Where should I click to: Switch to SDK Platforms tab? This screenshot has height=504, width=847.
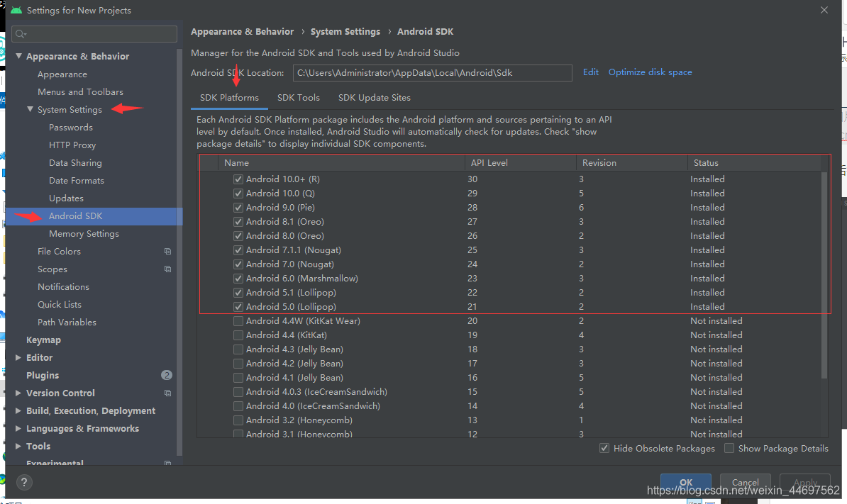point(230,98)
